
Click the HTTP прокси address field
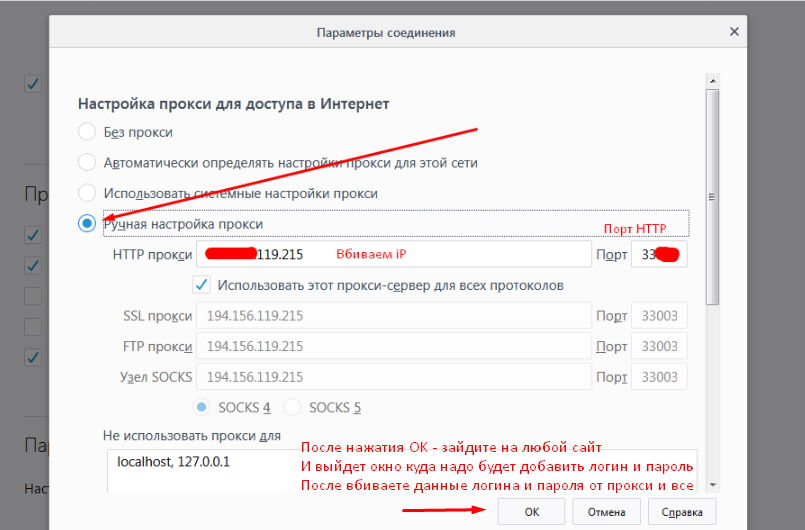(393, 255)
